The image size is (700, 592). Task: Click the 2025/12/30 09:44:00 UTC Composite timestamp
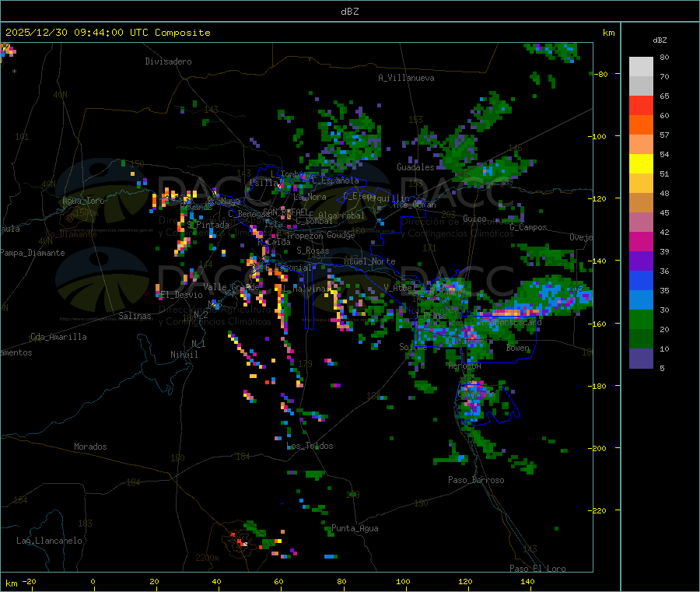click(107, 33)
